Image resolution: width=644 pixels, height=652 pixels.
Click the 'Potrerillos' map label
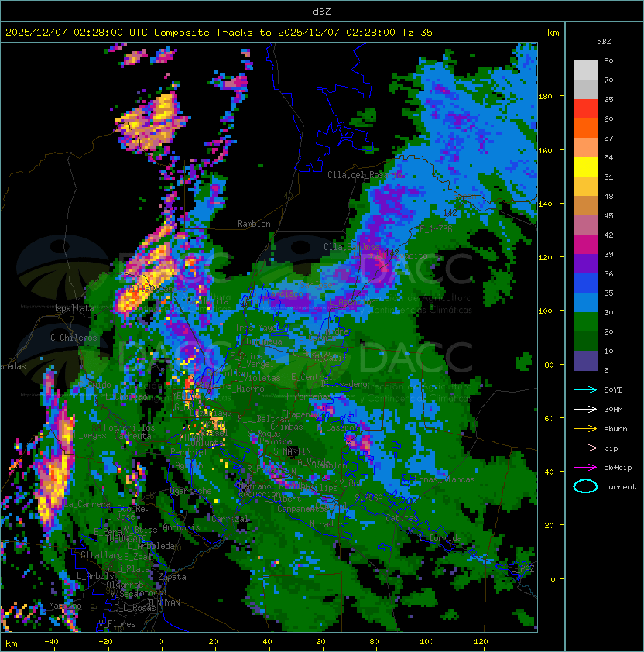[129, 427]
